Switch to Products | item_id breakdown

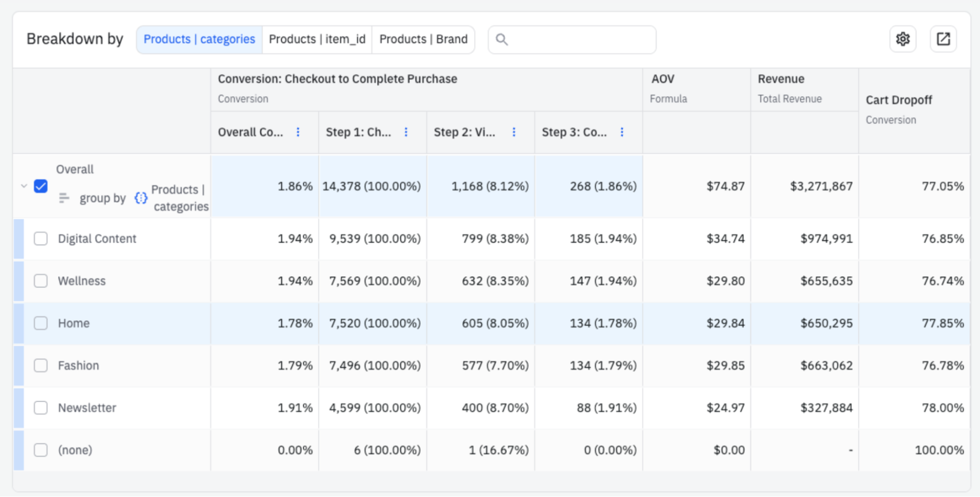click(317, 39)
